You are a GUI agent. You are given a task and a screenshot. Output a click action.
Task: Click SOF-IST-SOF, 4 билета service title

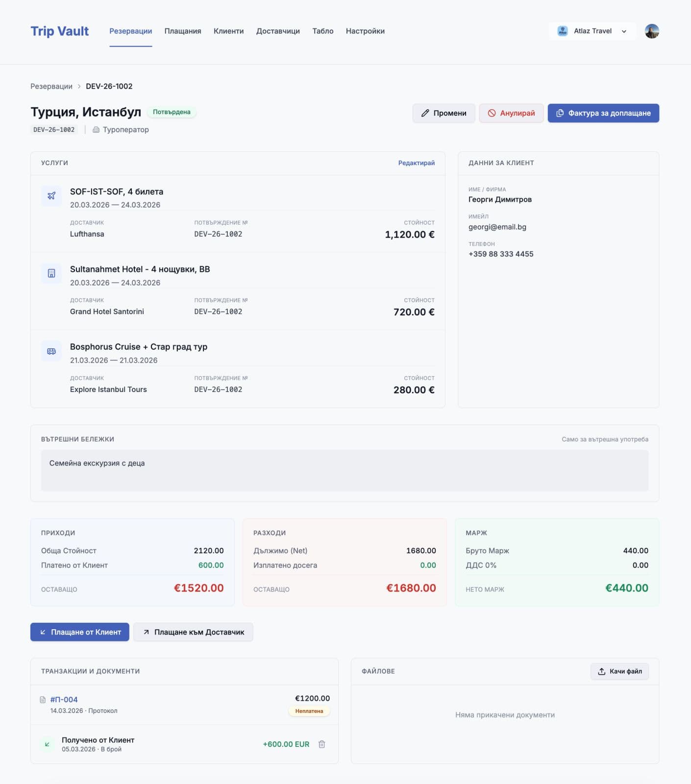117,192
